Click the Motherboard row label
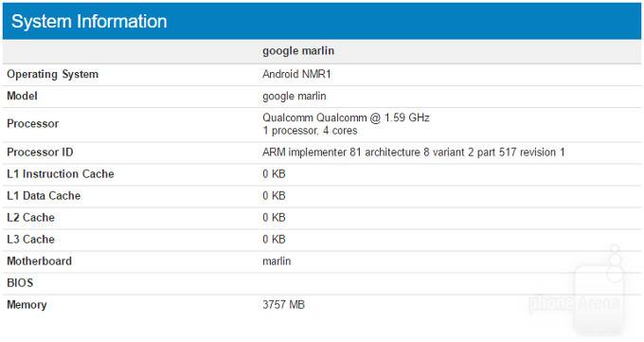This screenshot has height=342, width=644. coord(40,261)
